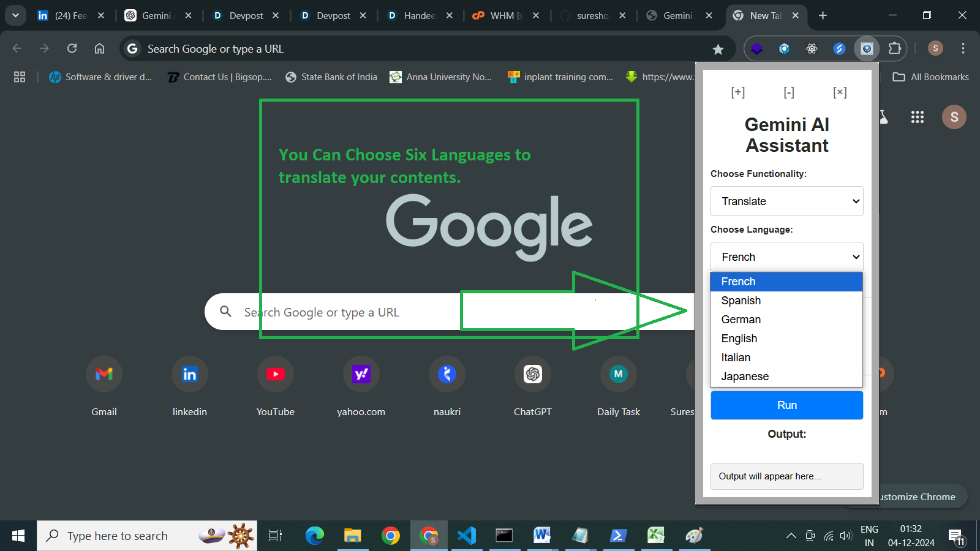The image size is (980, 551).
Task: Select German from the language list
Action: tap(786, 320)
